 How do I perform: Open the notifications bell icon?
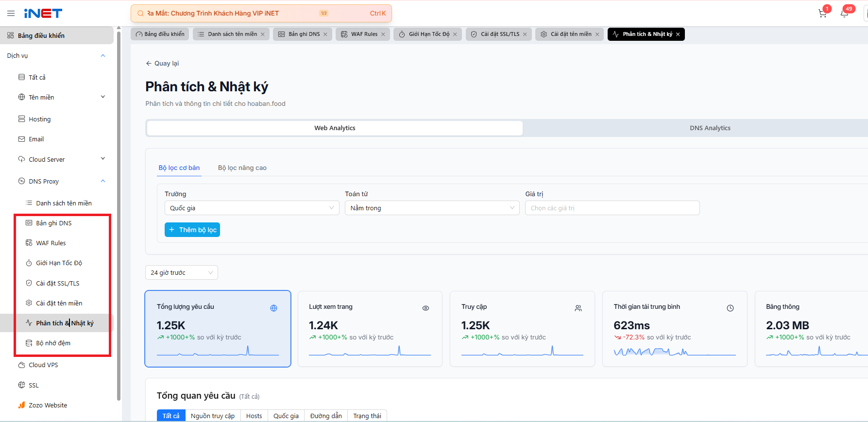point(844,14)
